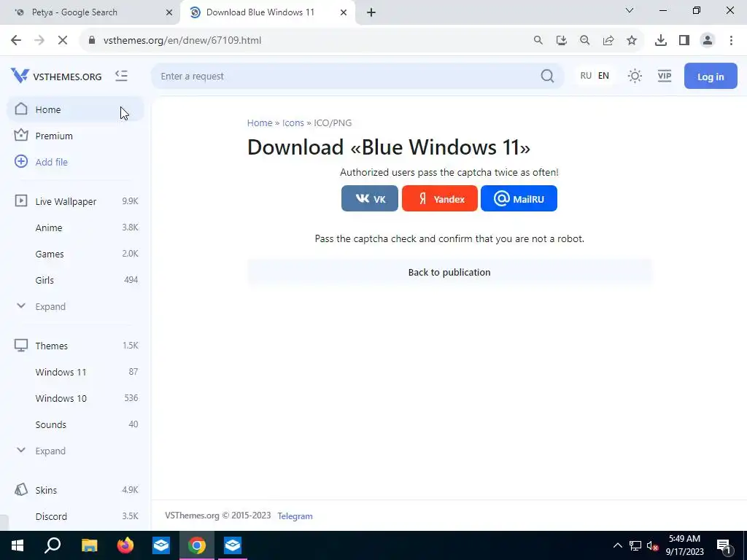Launch Firefox from the taskbar

125,545
